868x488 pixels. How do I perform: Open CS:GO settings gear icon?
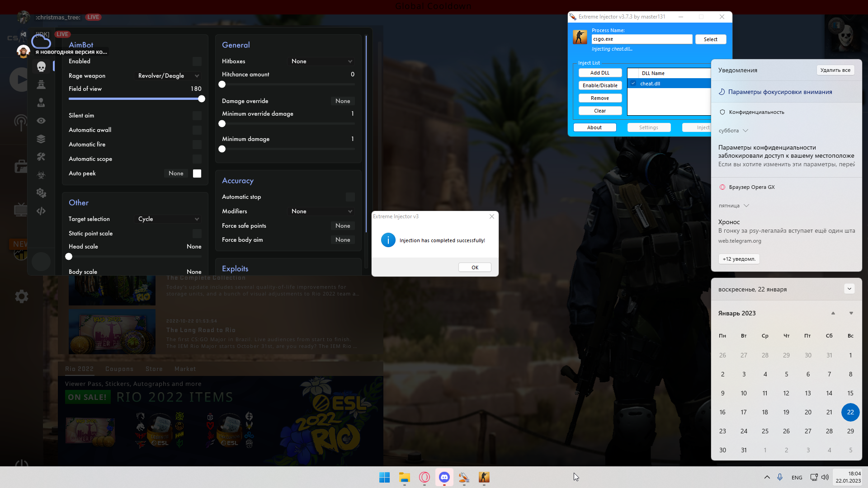[21, 296]
